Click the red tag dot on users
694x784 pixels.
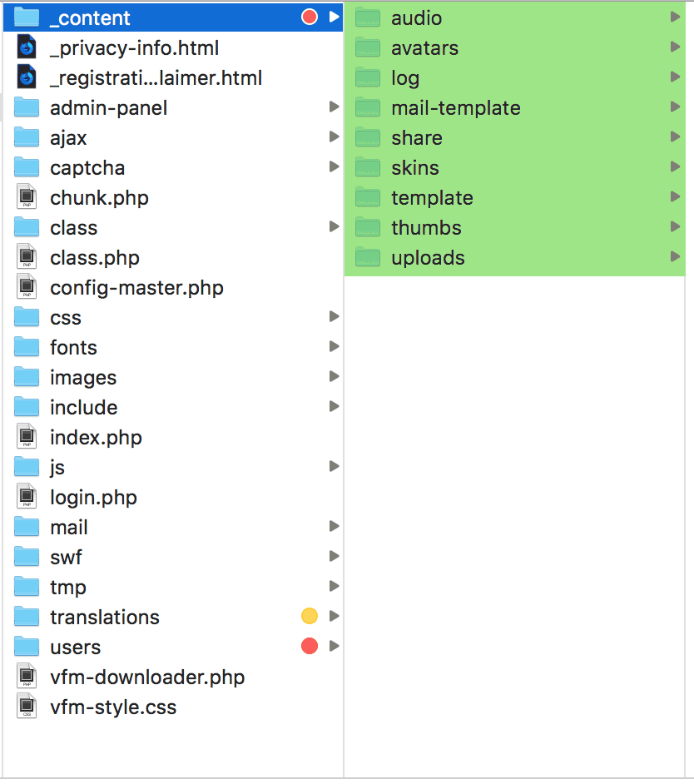[310, 647]
